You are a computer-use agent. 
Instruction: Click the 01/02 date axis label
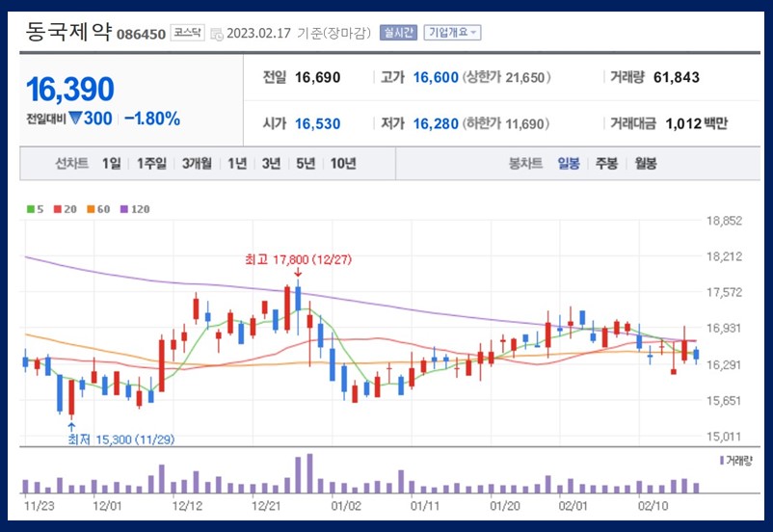coord(346,506)
